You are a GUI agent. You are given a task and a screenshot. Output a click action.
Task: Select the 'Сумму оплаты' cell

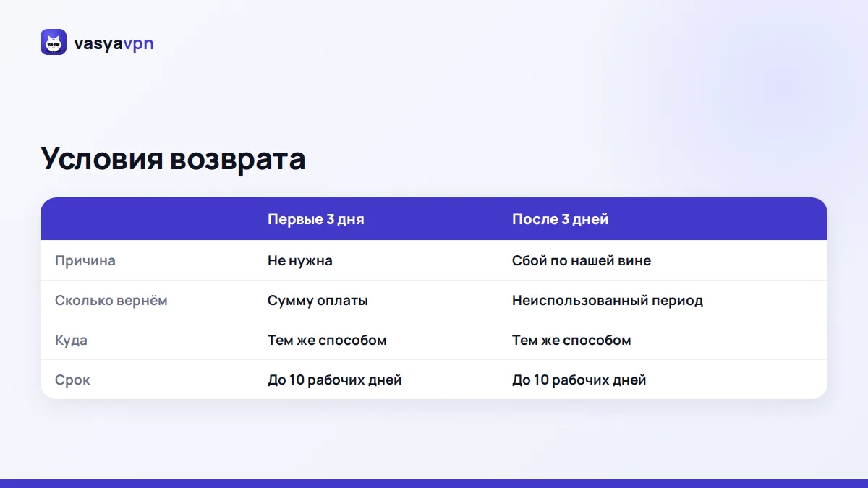click(x=318, y=300)
